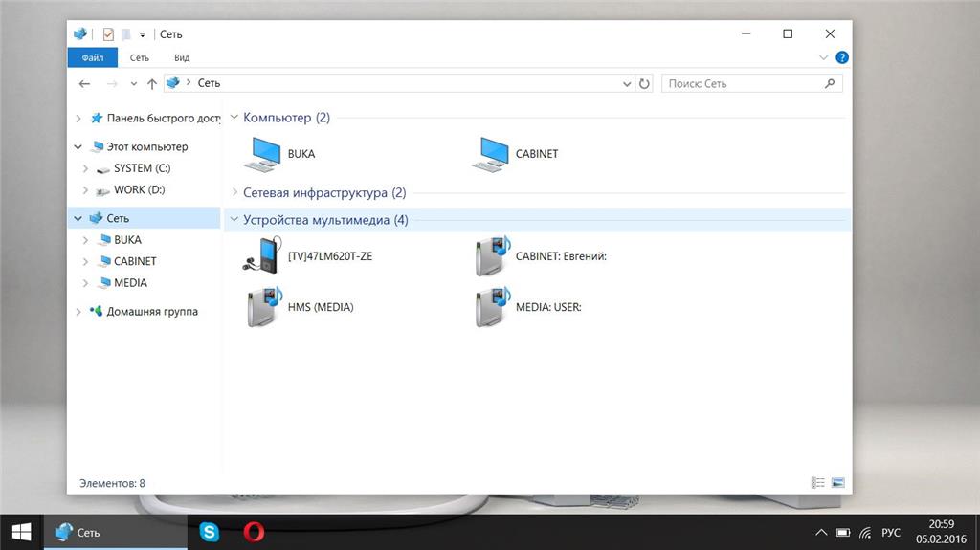
Task: Open the Skype taskbar icon
Action: point(210,532)
